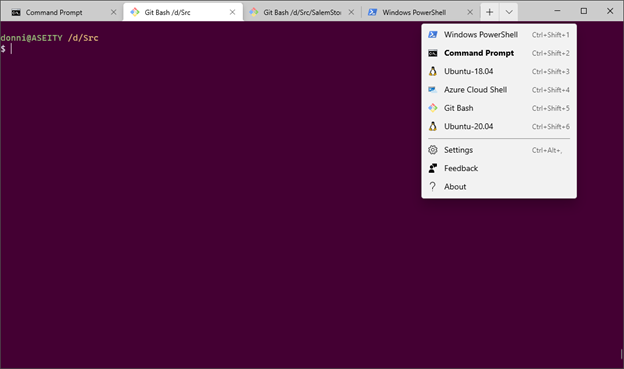Open Ubuntu-20.04 profile from the menu
The height and width of the screenshot is (369, 624).
pos(499,126)
